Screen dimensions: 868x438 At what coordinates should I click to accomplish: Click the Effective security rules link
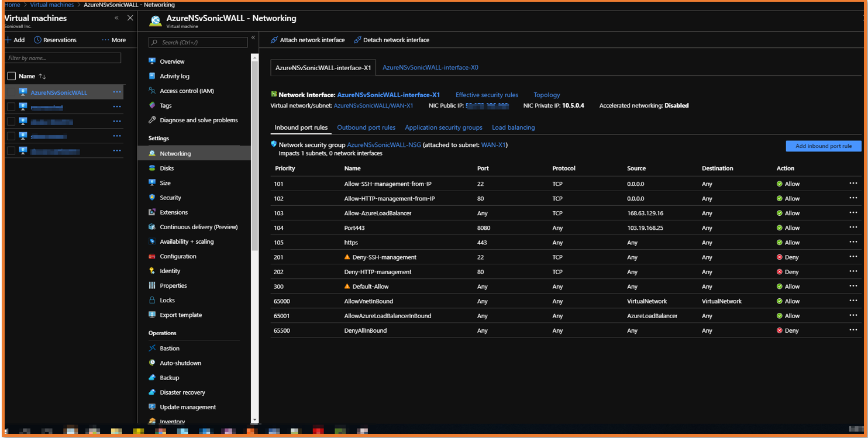click(x=487, y=95)
